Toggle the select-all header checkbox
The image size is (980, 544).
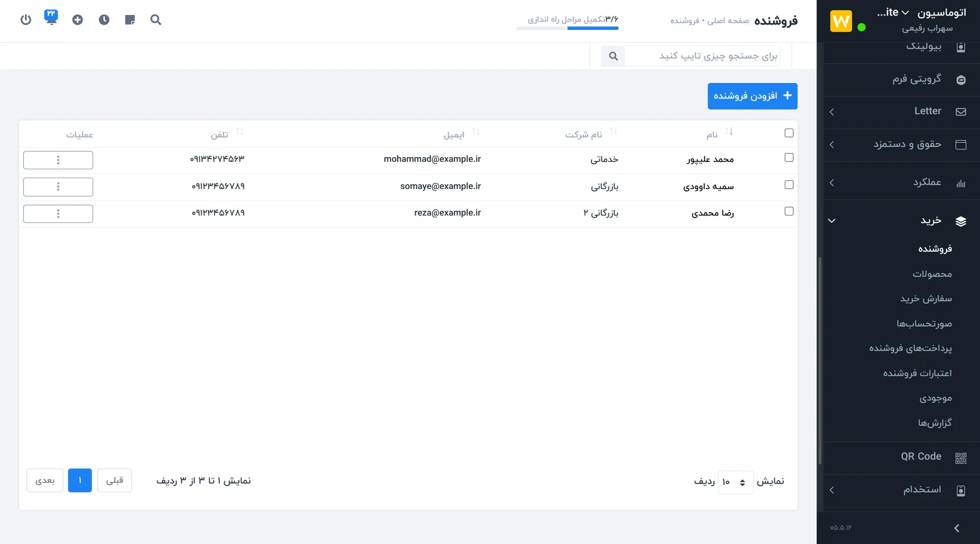789,133
